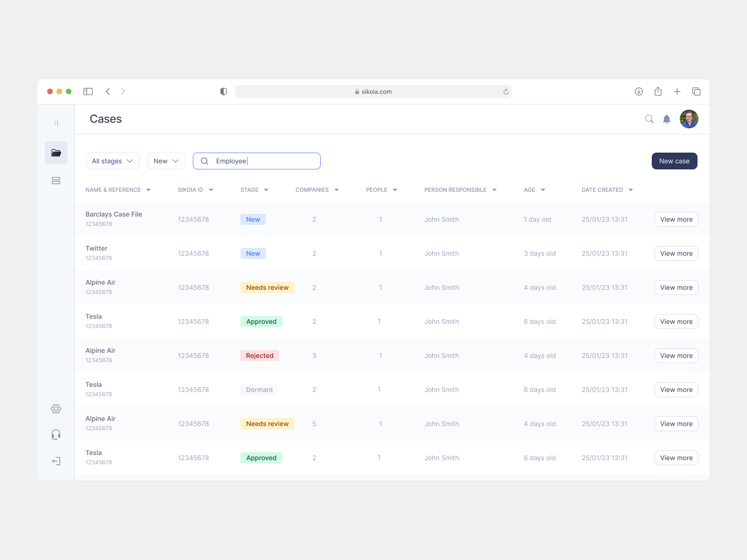Viewport: 747px width, 560px height.
Task: Sort by Date Created column
Action: click(x=607, y=190)
